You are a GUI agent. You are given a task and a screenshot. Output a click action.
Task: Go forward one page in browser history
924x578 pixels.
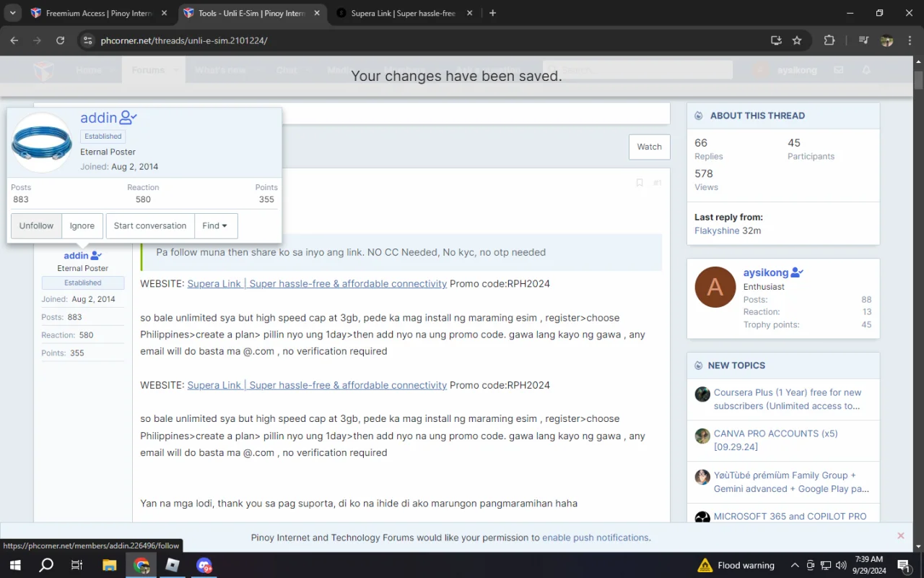point(38,40)
